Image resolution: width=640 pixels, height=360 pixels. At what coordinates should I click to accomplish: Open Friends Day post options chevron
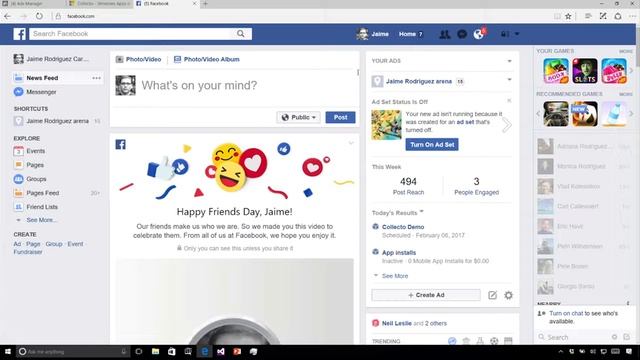tap(351, 143)
